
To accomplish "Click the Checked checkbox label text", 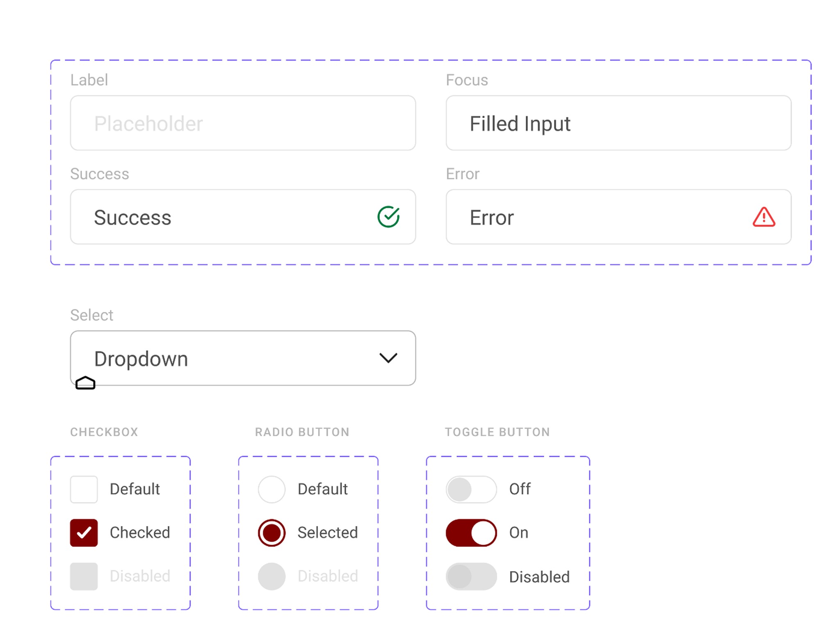I will pos(139,533).
